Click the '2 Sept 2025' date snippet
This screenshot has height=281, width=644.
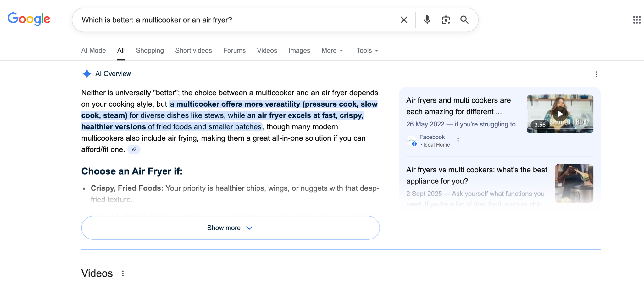(424, 194)
